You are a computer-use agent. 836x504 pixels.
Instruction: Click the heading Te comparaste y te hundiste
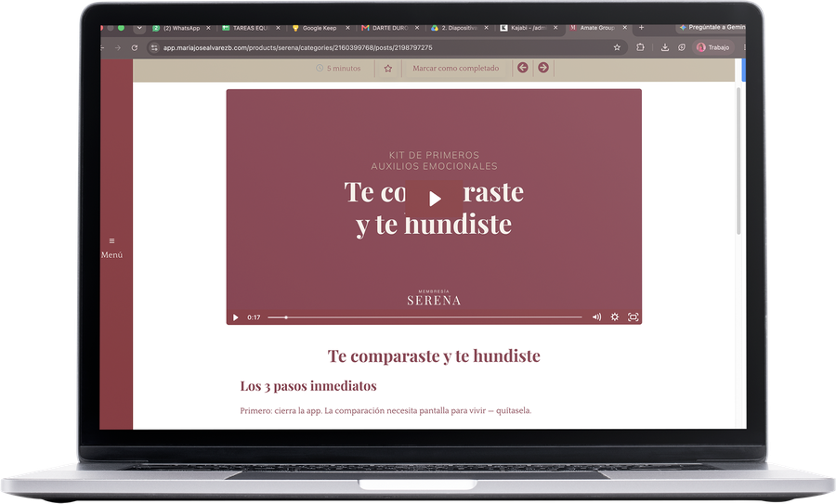point(434,355)
